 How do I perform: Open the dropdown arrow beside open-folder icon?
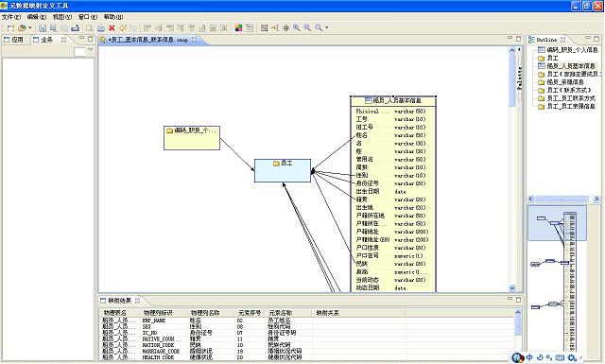[x=29, y=27]
